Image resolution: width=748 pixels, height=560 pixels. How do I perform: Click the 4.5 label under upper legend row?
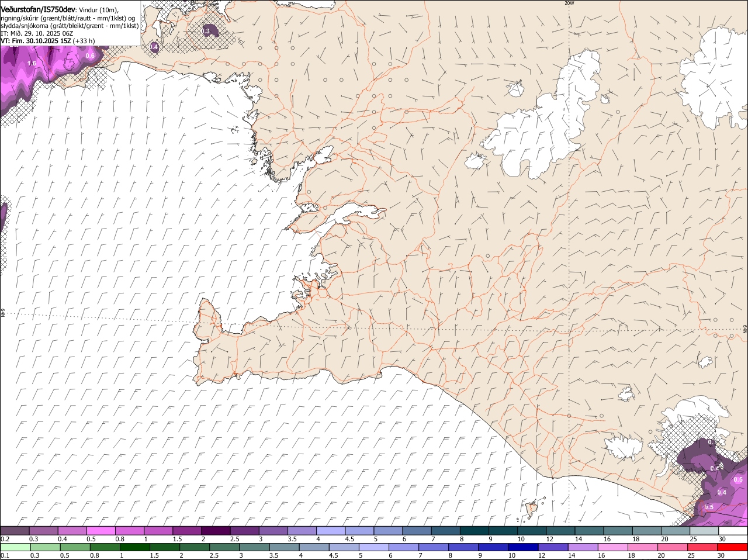tap(350, 539)
